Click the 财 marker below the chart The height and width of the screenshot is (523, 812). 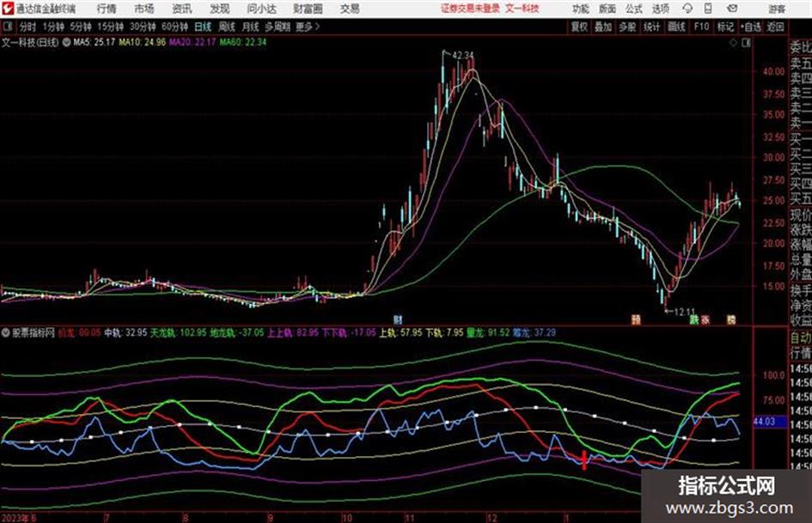pyautogui.click(x=398, y=319)
